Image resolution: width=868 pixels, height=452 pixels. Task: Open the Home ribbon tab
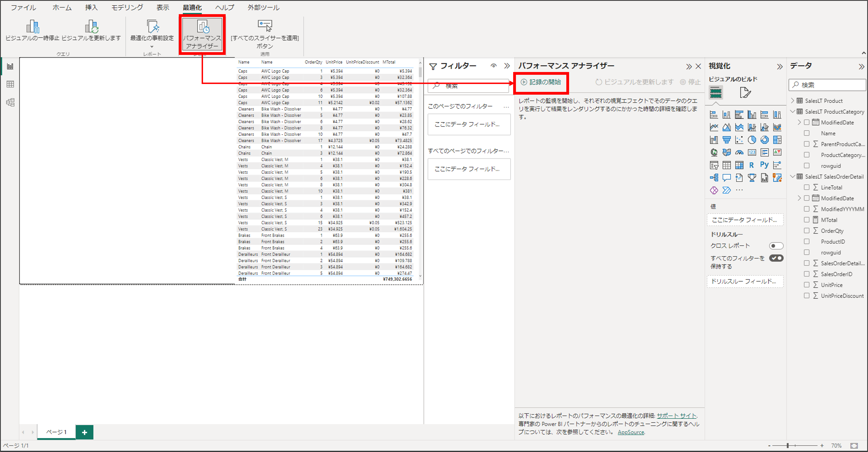coord(62,7)
